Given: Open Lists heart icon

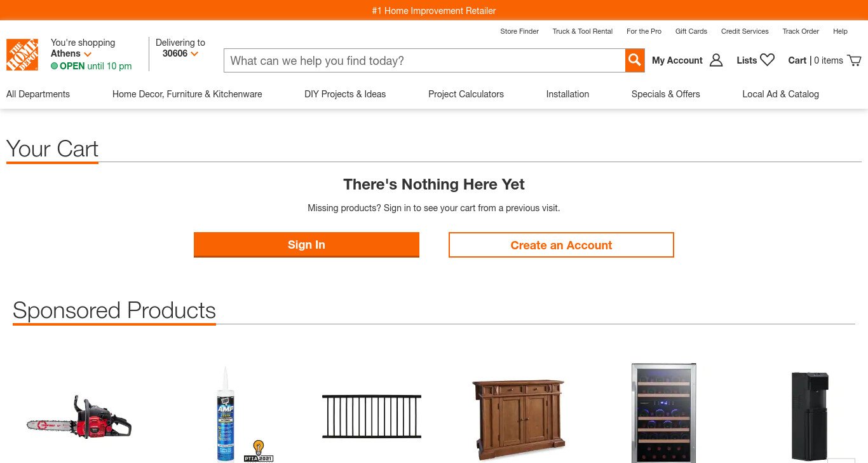Looking at the screenshot, I should [768, 60].
